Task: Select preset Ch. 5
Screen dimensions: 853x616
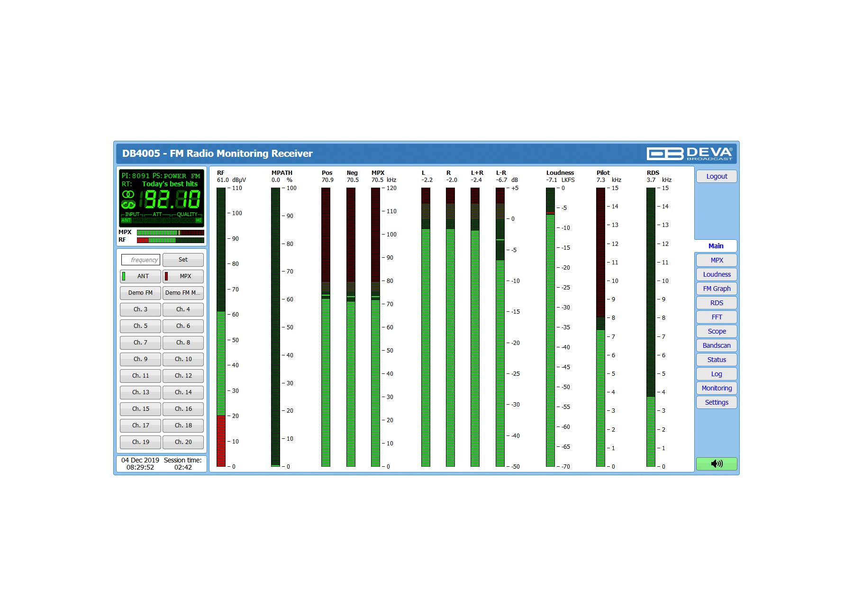Action: pos(140,326)
